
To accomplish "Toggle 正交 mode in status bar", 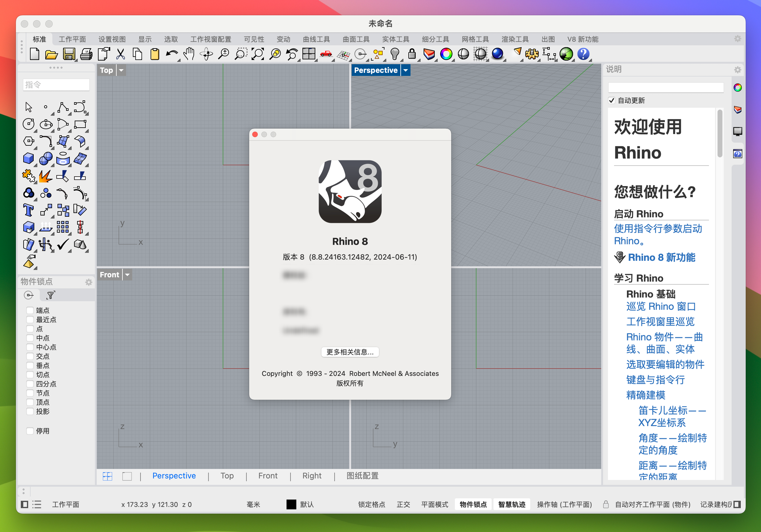I will 403,504.
